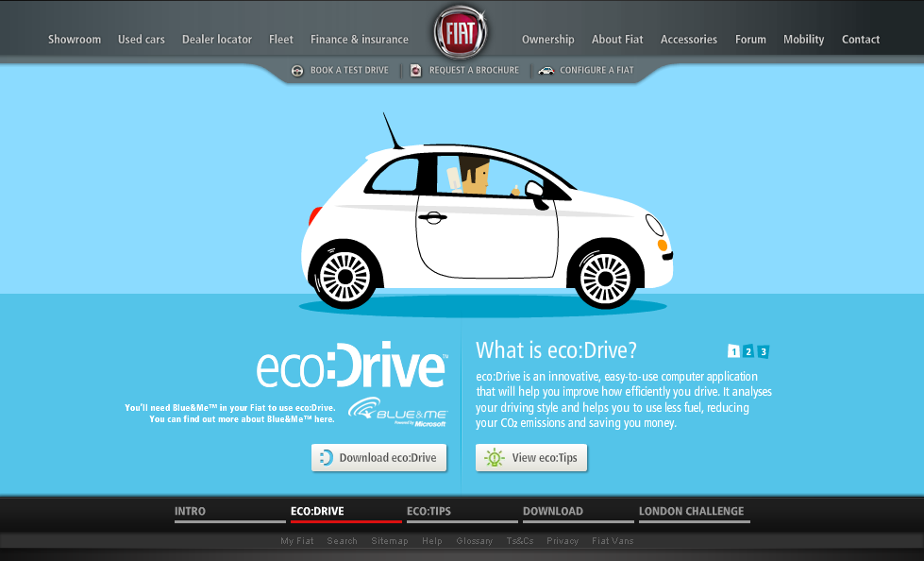Open the Mobility section
The width and height of the screenshot is (924, 561).
[804, 40]
